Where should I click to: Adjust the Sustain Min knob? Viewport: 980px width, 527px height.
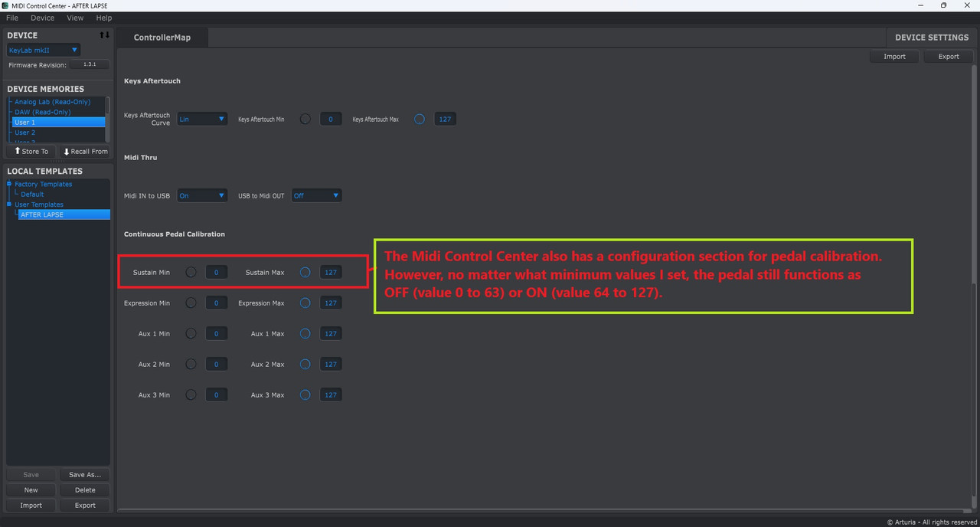(191, 272)
